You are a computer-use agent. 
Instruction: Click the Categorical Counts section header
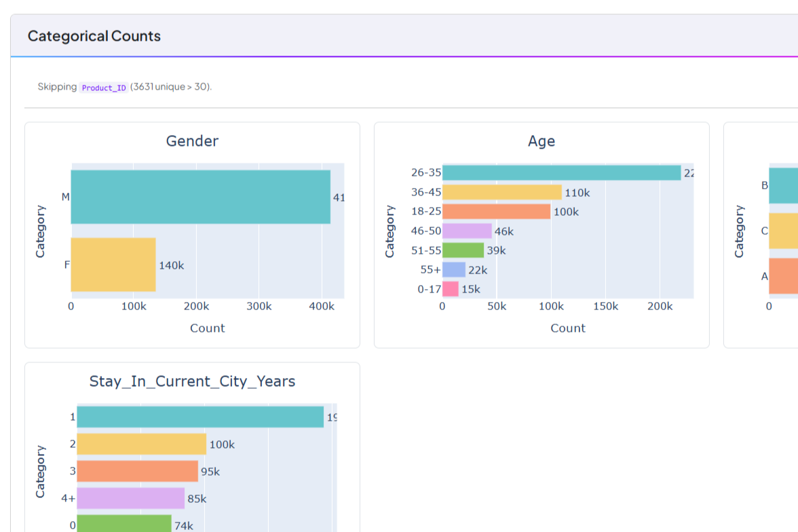[94, 36]
